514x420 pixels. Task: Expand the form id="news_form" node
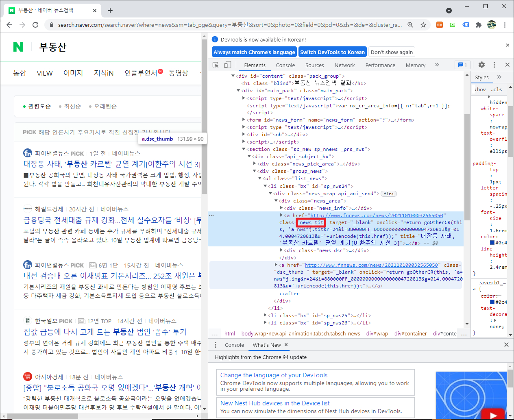[x=244, y=120]
